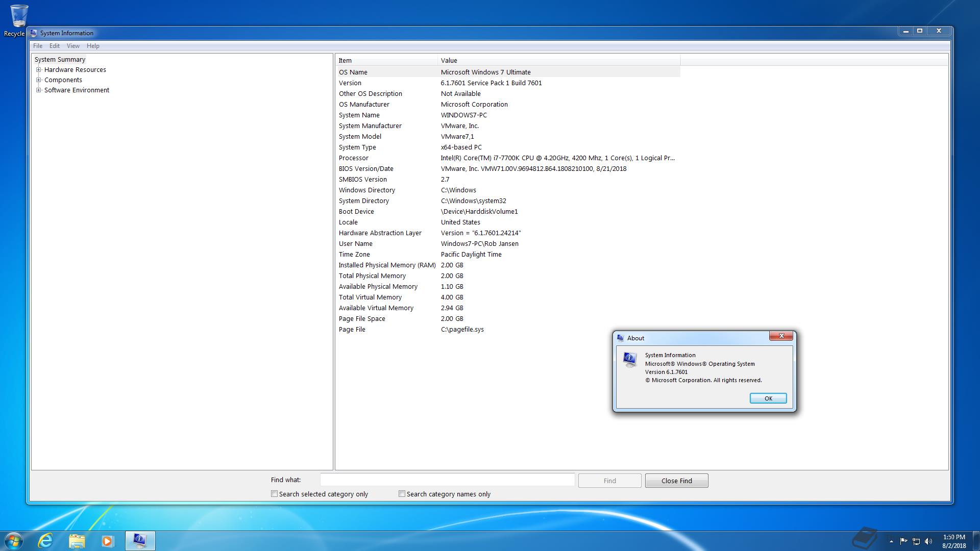Open volume speaker icon in tray
Screen dimensions: 980x551
pos(928,541)
